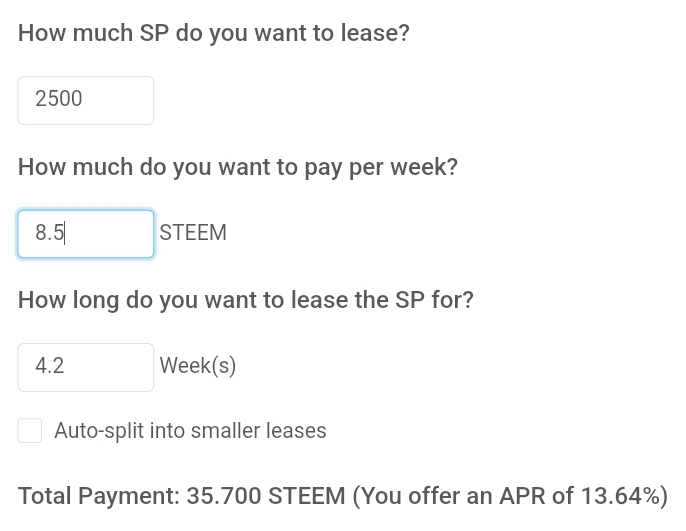
Task: Click the 'Total Payment:' label text
Action: coord(99,496)
